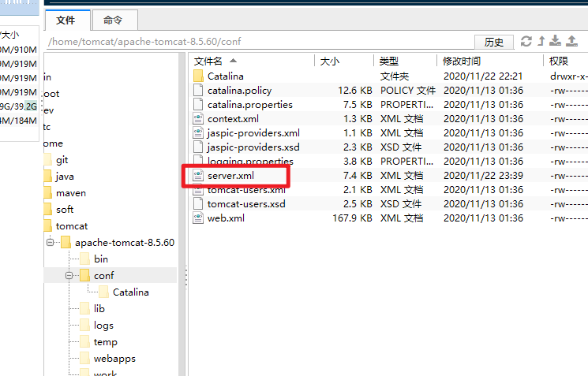Click the 12.6 KB size cell
This screenshot has height=376, width=588.
tap(354, 91)
